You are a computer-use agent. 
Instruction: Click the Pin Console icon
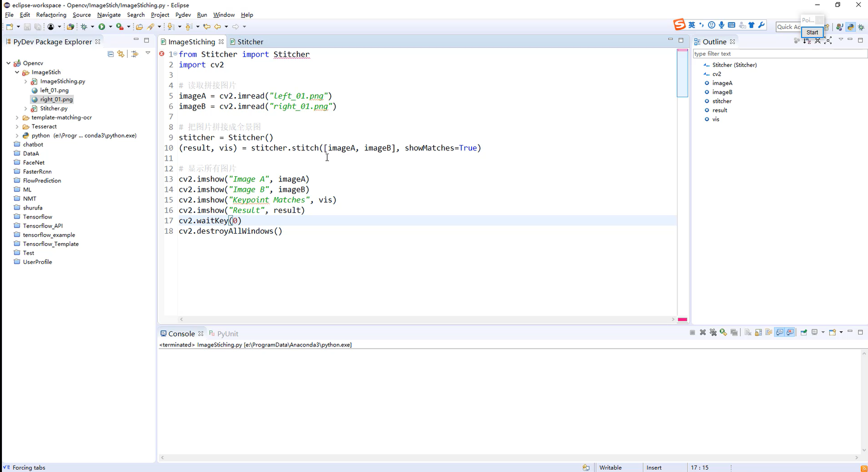pos(804,332)
